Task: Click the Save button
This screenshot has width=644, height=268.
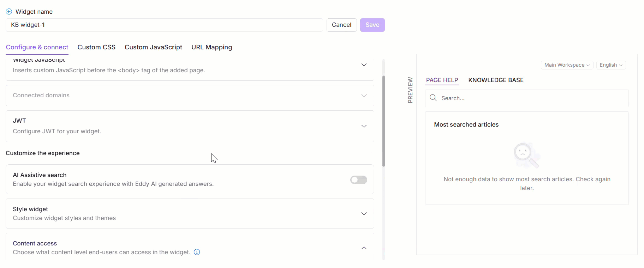Action: 372,25
